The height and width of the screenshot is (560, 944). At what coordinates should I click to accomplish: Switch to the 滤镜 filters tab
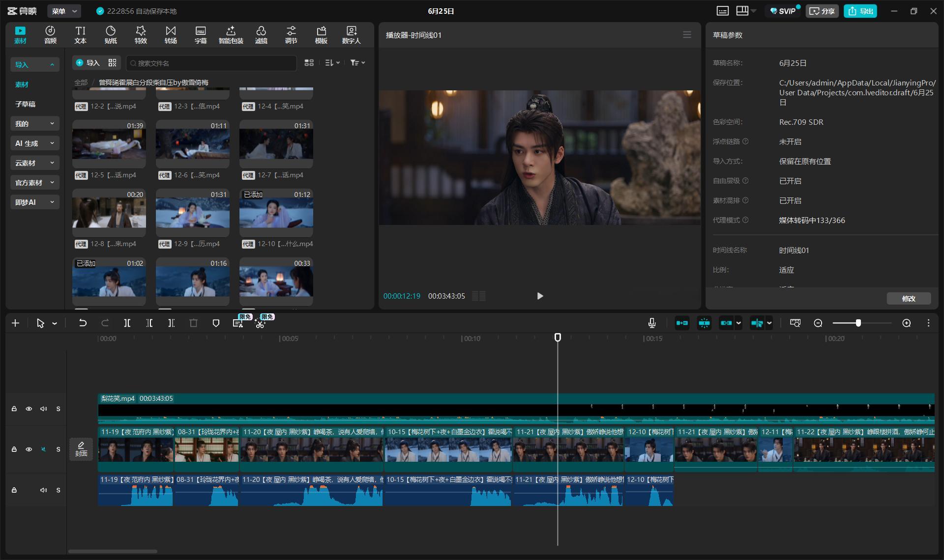(261, 35)
